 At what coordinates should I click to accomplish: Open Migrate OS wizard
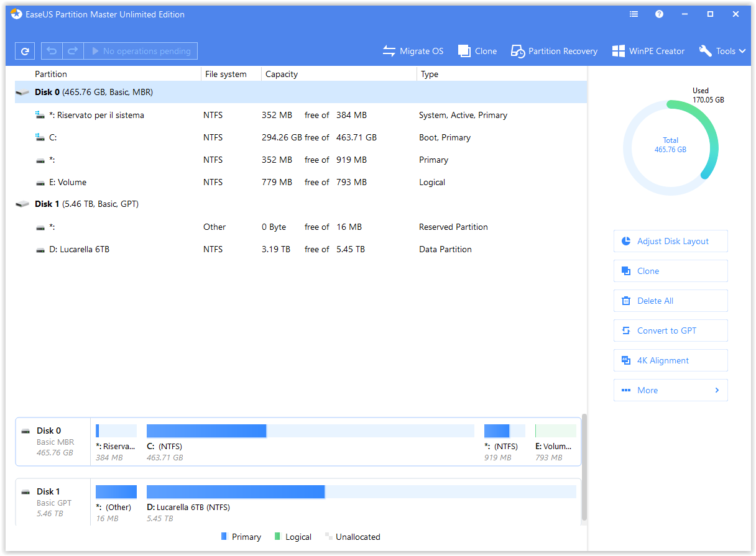click(413, 51)
